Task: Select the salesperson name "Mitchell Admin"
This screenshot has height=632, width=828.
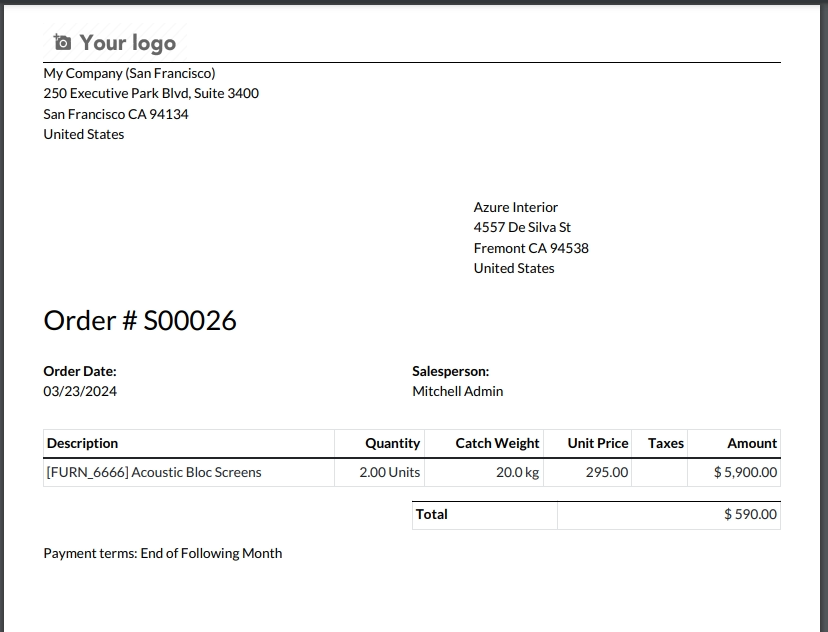Action: click(457, 391)
